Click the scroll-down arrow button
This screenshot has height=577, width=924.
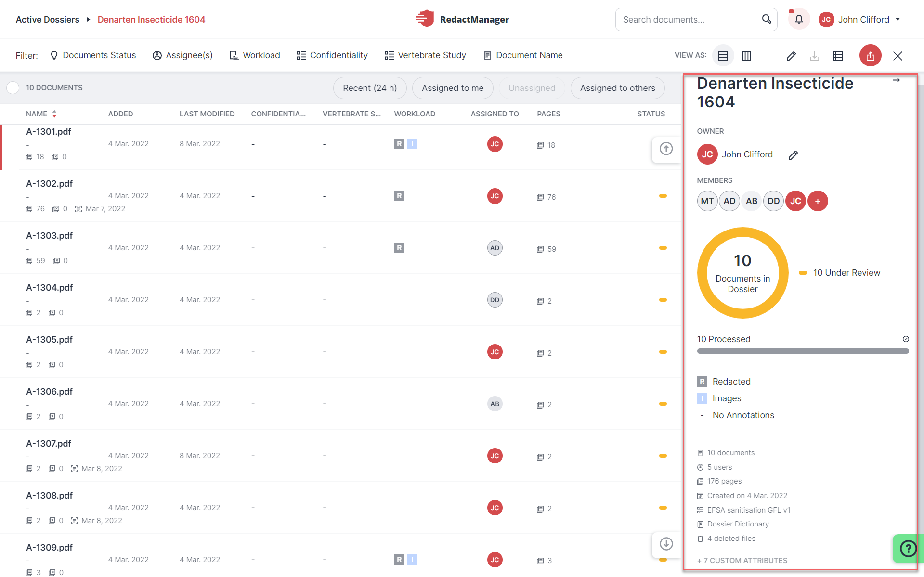666,544
